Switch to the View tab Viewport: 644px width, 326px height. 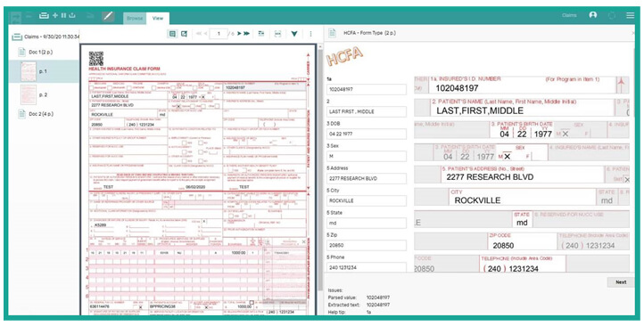[x=158, y=18]
